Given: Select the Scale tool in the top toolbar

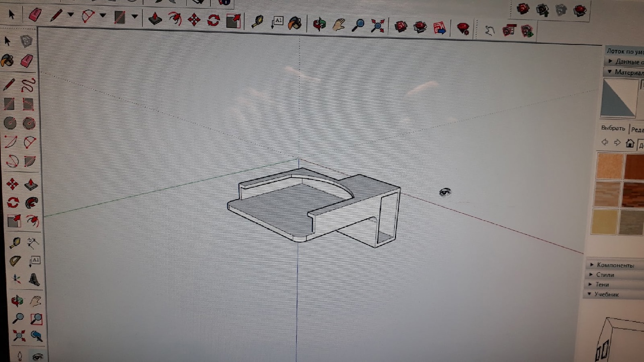Looking at the screenshot, I should [233, 21].
